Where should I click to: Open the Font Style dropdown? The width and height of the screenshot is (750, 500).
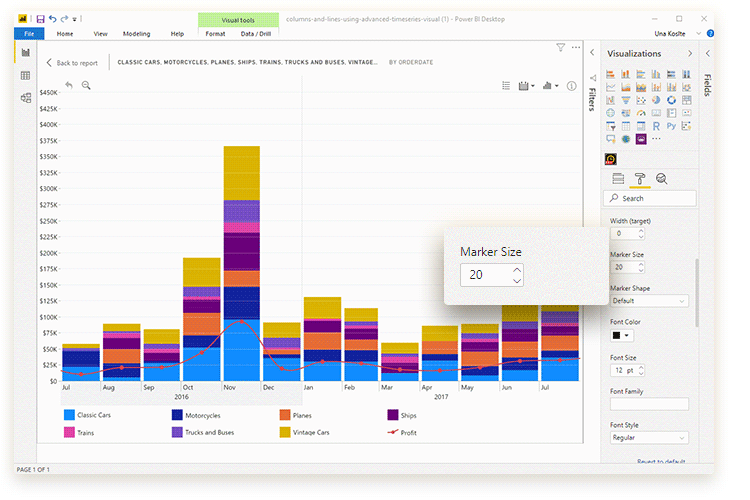click(649, 438)
